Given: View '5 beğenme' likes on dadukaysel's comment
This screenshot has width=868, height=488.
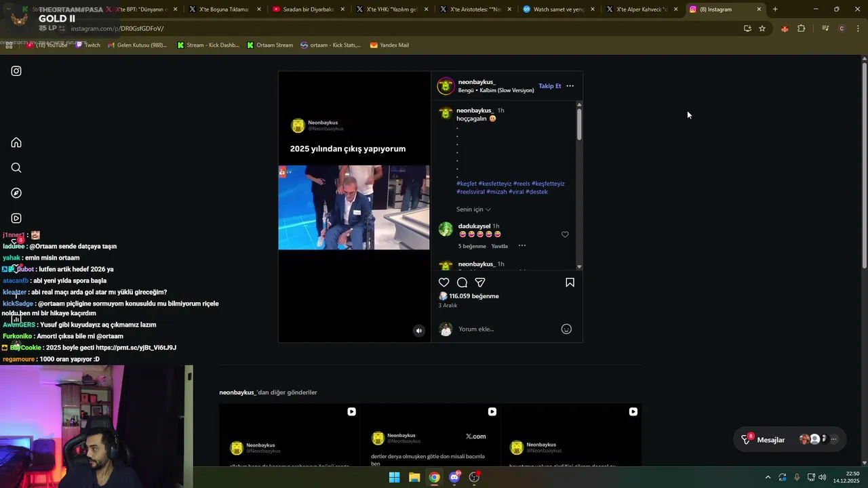Looking at the screenshot, I should [472, 246].
